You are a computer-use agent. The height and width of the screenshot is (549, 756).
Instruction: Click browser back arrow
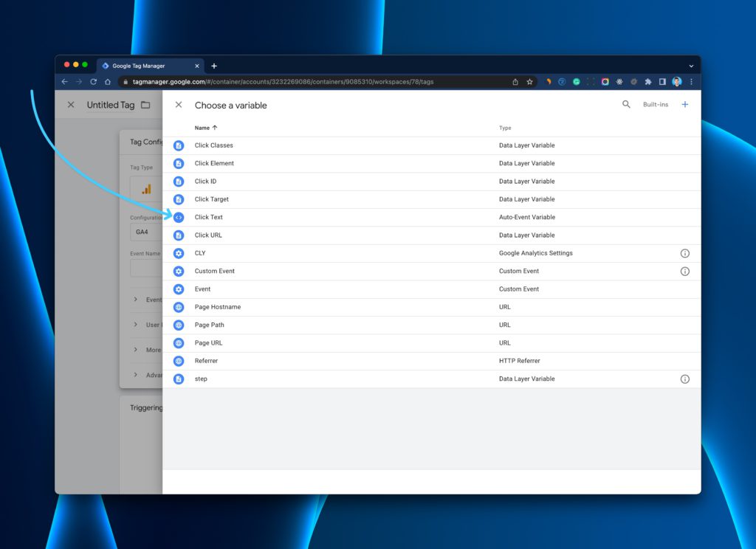[x=65, y=81]
